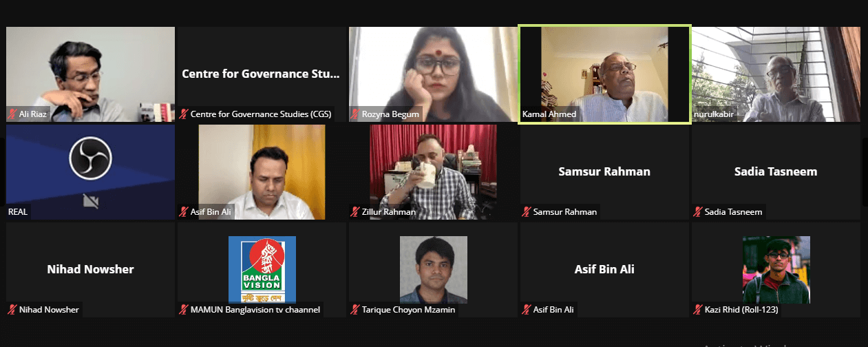This screenshot has width=868, height=347.
Task: Click Asif Bin Ali's video with yellow curtain
Action: point(262,172)
